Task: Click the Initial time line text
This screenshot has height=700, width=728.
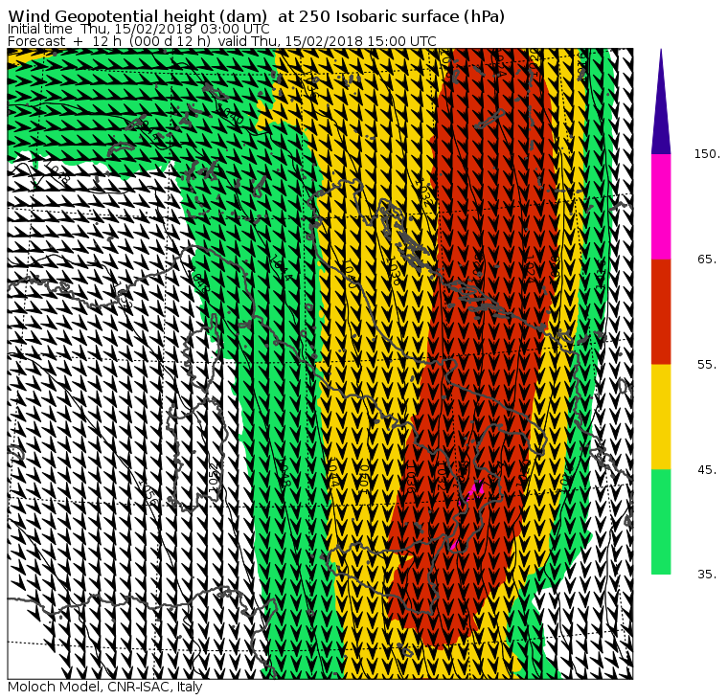Action: click(138, 29)
